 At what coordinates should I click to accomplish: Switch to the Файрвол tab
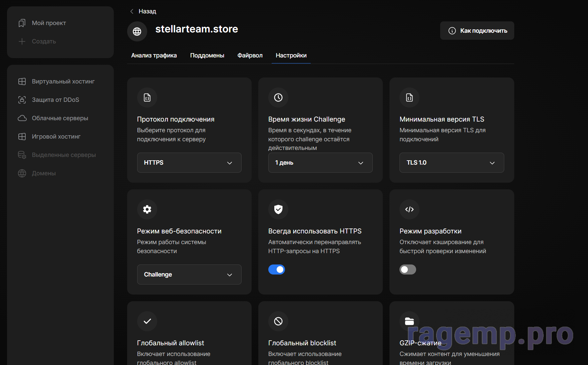pos(250,55)
